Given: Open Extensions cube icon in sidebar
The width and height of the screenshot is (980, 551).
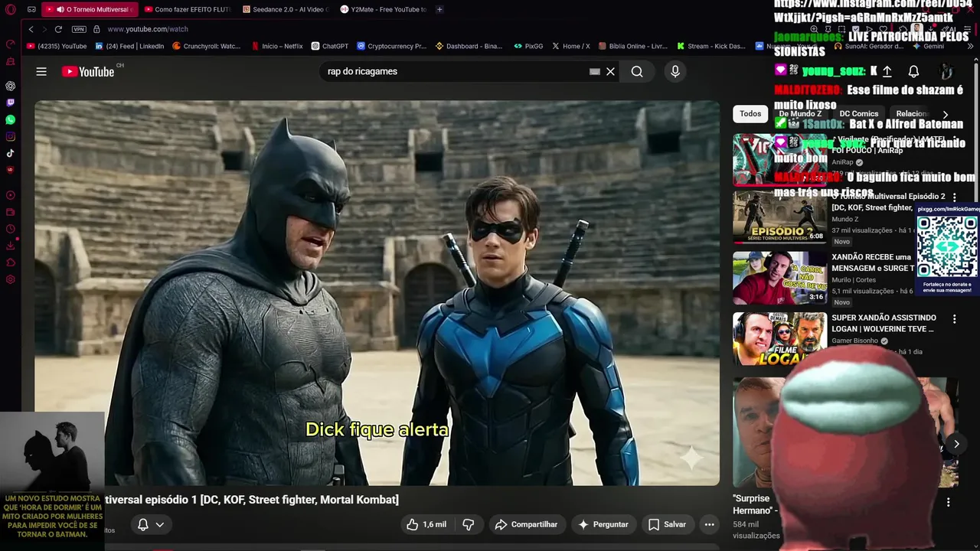Looking at the screenshot, I should 10,262.
